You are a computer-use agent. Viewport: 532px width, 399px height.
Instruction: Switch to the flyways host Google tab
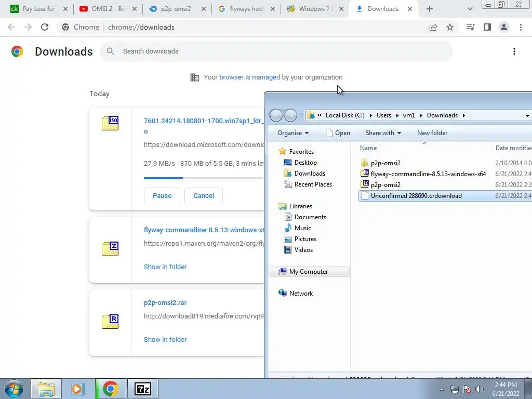(246, 9)
